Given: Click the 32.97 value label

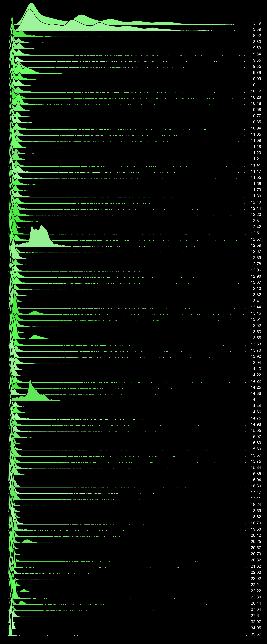Looking at the screenshot, I should coord(256,622).
